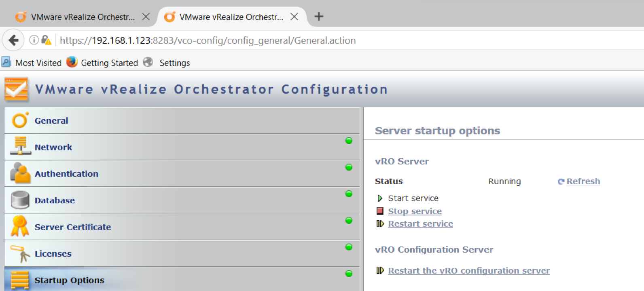
Task: Click the Start service text
Action: click(413, 198)
